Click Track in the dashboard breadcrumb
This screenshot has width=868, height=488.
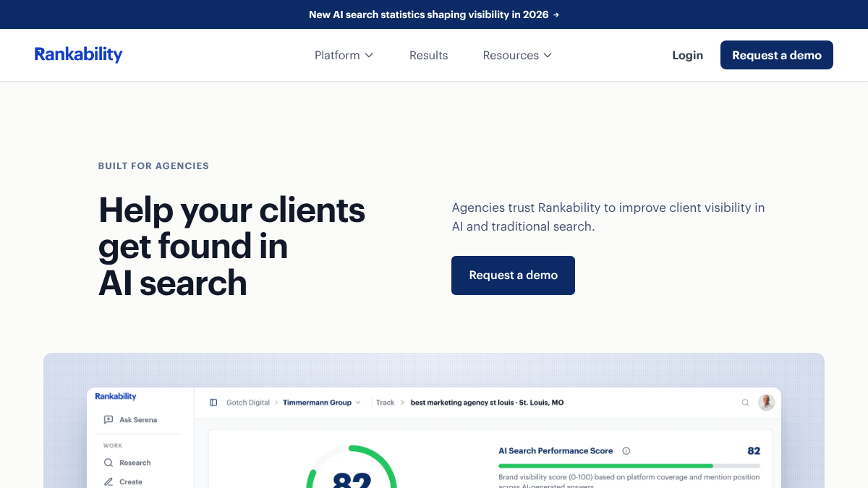385,403
